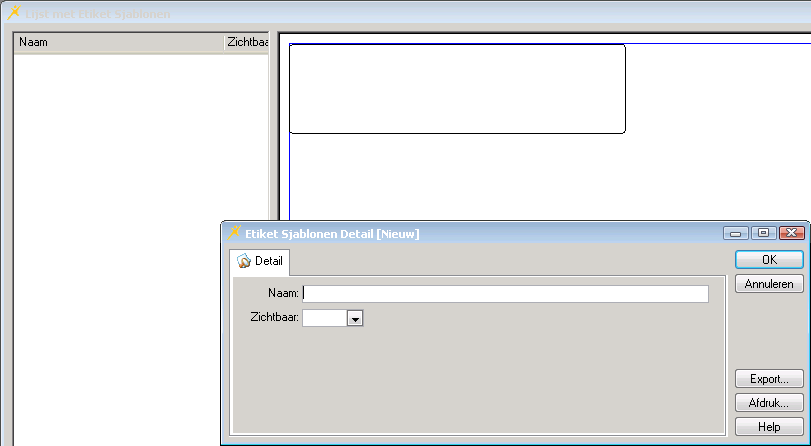Select the label rectangle in preview
The height and width of the screenshot is (446, 811).
457,89
